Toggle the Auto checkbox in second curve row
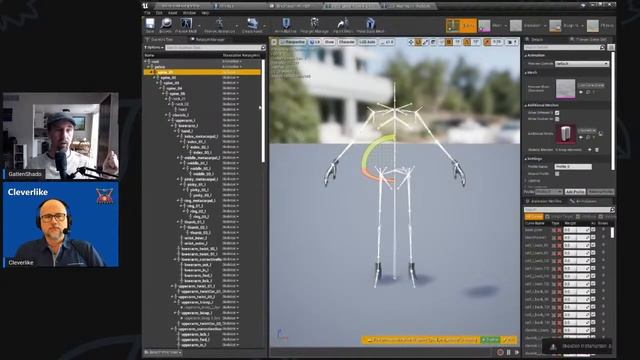 [x=593, y=238]
